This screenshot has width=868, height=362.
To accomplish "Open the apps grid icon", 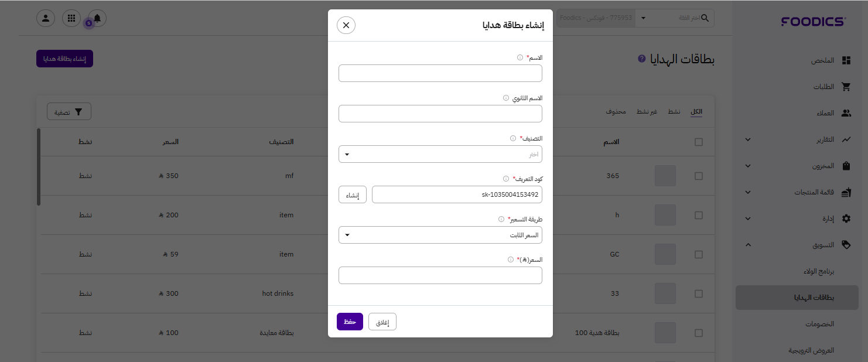I will click(71, 18).
